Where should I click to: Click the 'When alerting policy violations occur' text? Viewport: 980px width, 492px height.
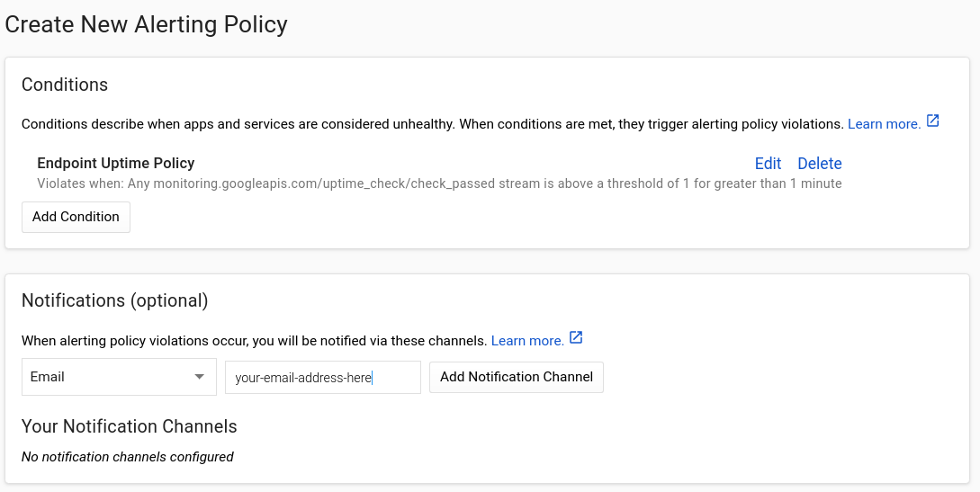[254, 341]
